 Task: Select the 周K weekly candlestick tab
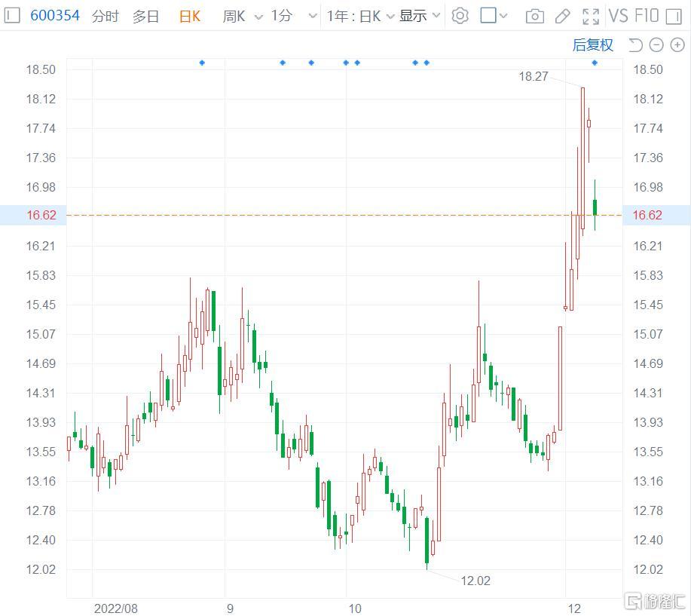234,17
